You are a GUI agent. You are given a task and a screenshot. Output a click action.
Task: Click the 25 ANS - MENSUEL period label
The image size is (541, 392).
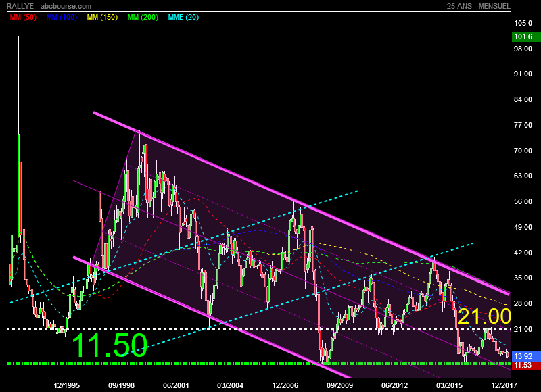click(478, 6)
